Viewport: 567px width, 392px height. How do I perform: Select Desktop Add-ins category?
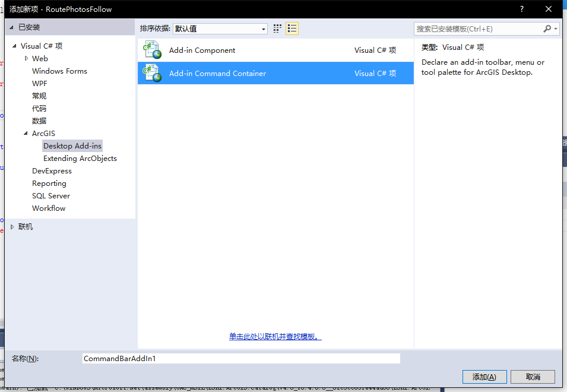[72, 146]
